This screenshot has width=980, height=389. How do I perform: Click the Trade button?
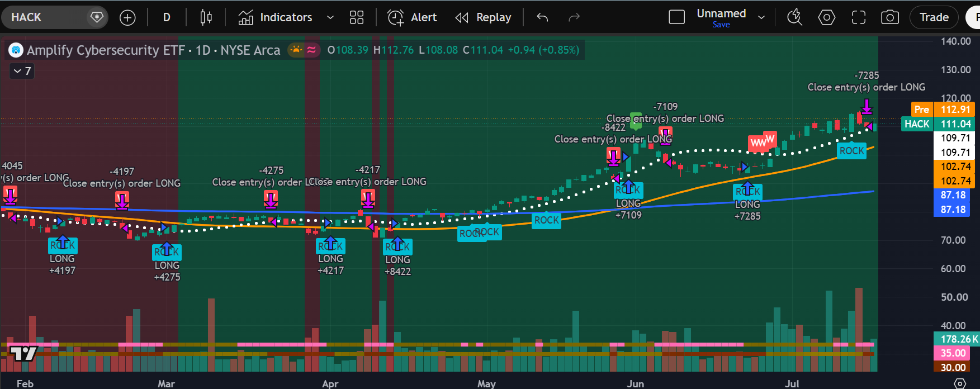tap(934, 18)
